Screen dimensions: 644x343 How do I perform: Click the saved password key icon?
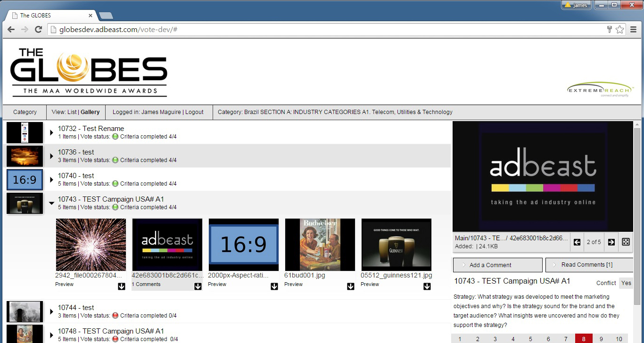[x=609, y=30]
